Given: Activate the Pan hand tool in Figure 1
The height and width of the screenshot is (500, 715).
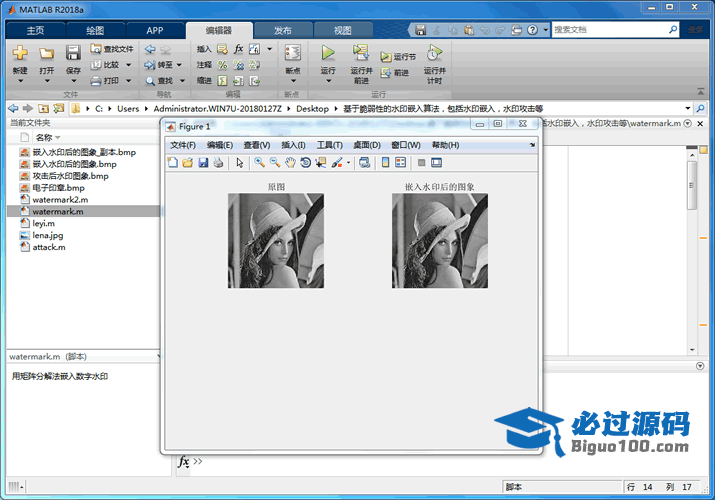Looking at the screenshot, I should pyautogui.click(x=290, y=162).
